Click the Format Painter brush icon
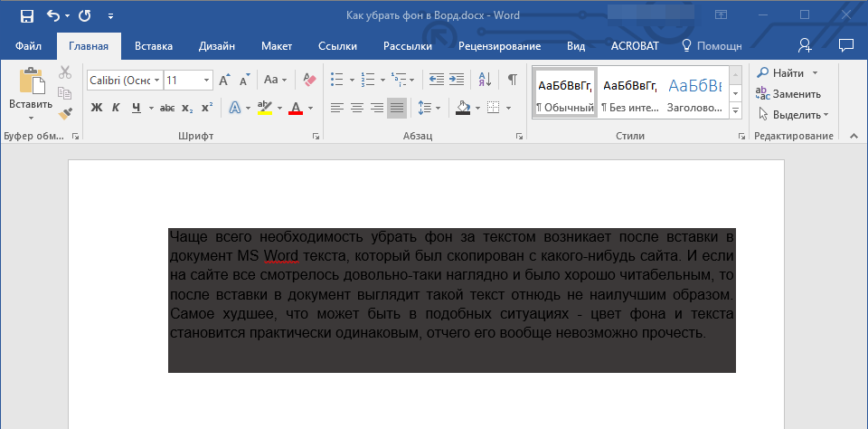Screen dimensions: 868x429 [65, 113]
